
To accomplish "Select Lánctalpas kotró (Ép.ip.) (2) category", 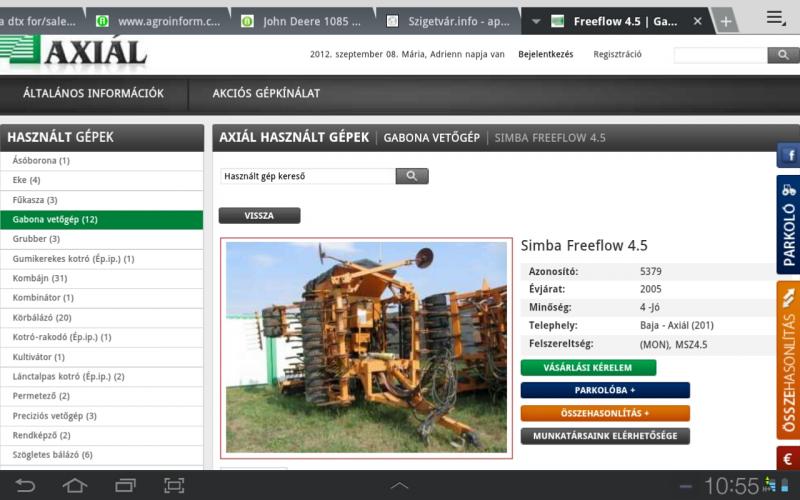I will 102,376.
